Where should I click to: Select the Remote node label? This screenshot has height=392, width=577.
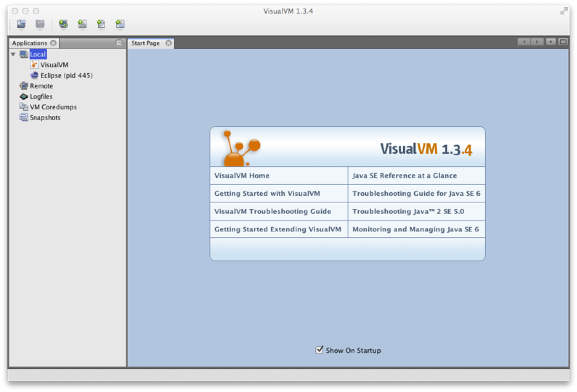(x=42, y=86)
